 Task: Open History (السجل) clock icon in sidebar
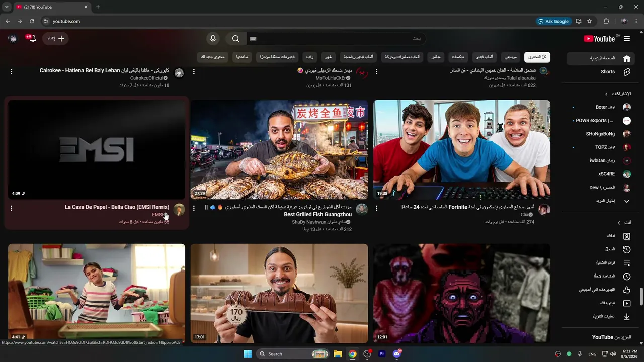click(627, 249)
